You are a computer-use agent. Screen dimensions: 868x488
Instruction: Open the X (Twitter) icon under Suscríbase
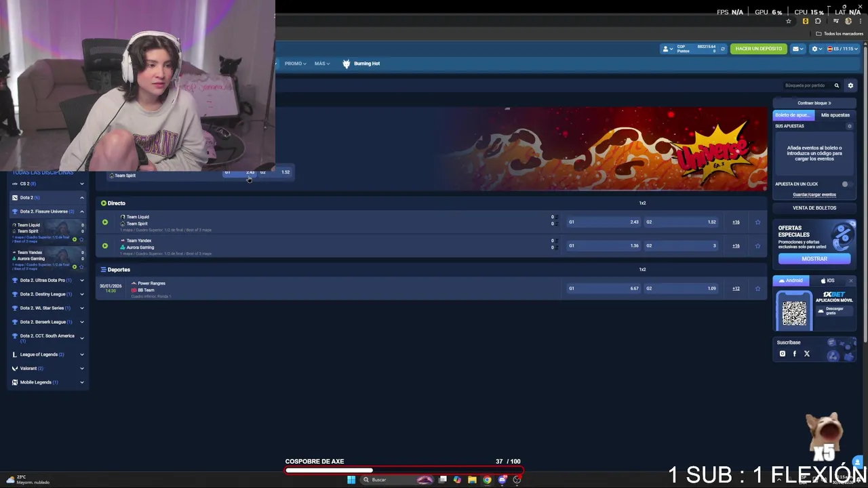[x=807, y=354]
